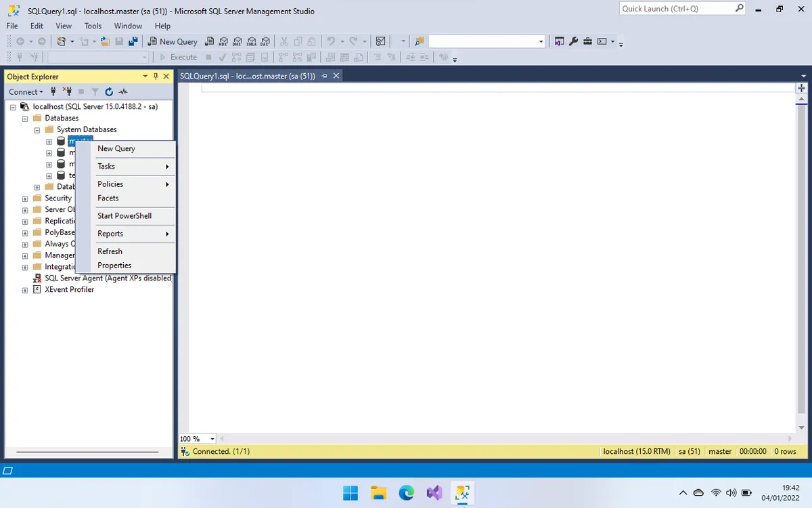This screenshot has height=508, width=812.
Task: Click the Analysis Services MDX Query icon
Action: coord(223,41)
